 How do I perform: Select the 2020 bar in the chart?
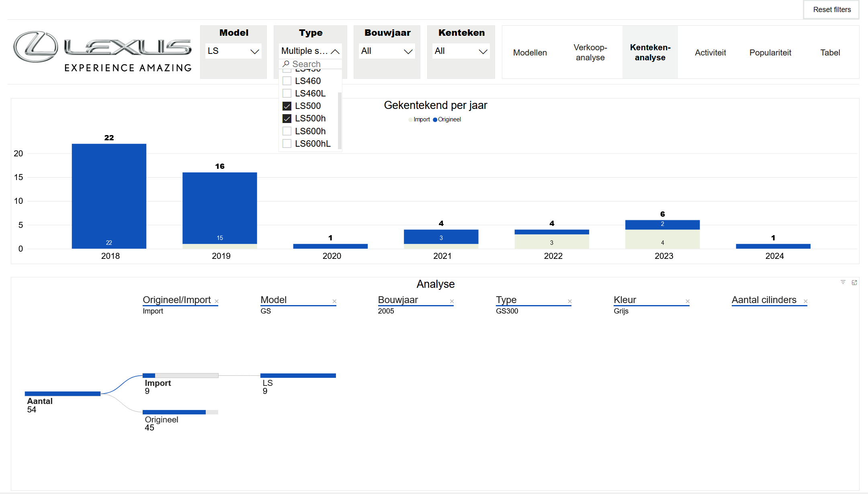[330, 246]
